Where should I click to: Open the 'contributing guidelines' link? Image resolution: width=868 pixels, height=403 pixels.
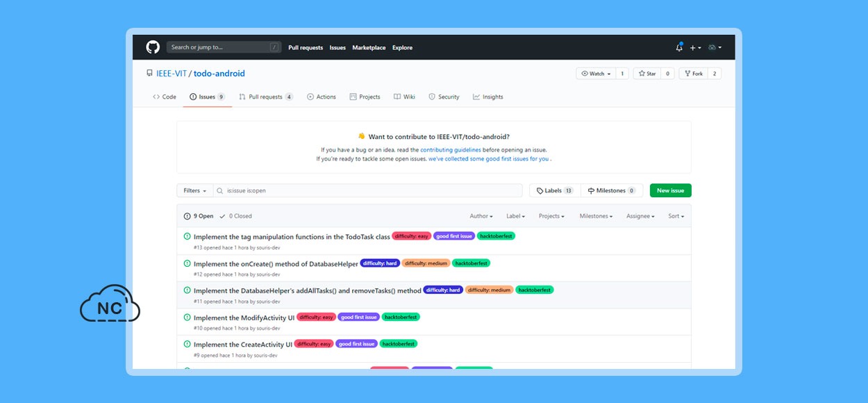click(452, 149)
